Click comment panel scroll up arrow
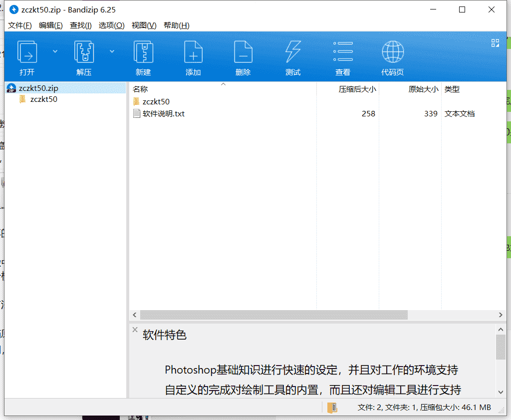The width and height of the screenshot is (511, 420). tap(501, 330)
